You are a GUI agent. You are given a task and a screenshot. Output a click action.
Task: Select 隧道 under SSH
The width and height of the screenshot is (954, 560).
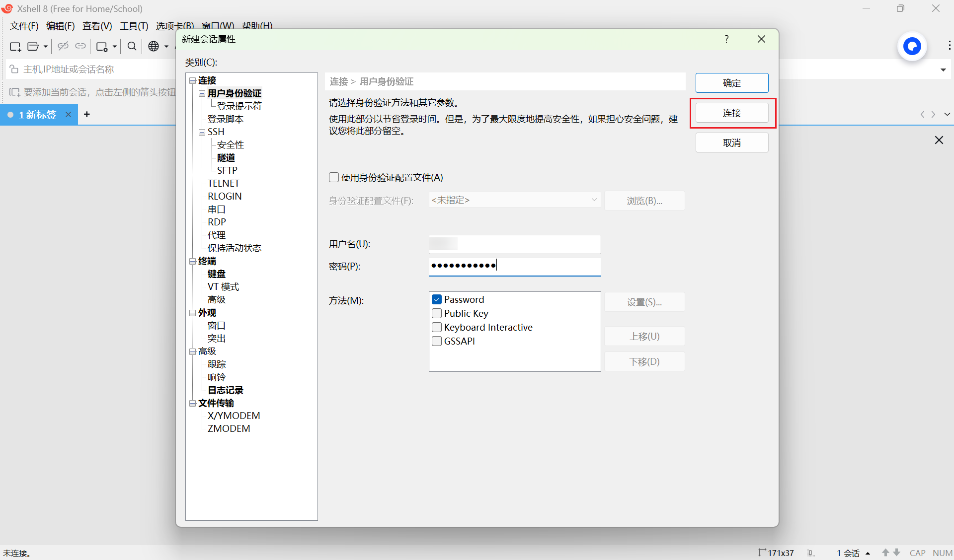tap(226, 158)
